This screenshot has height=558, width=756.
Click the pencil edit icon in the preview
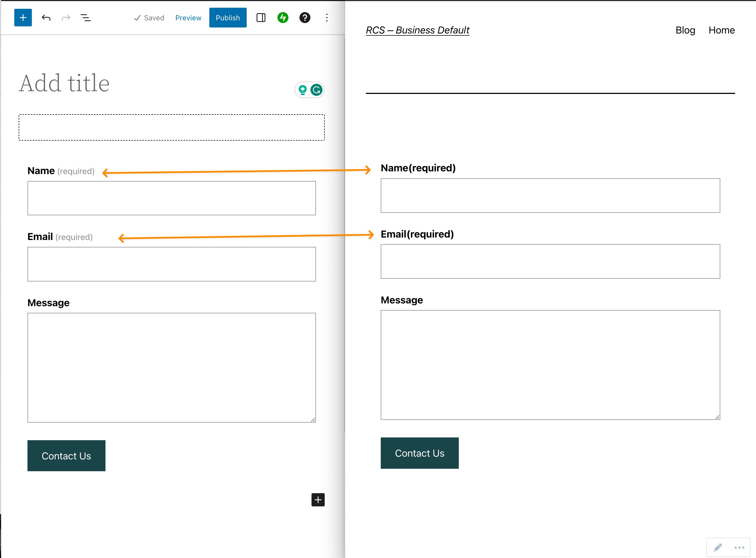click(x=717, y=547)
